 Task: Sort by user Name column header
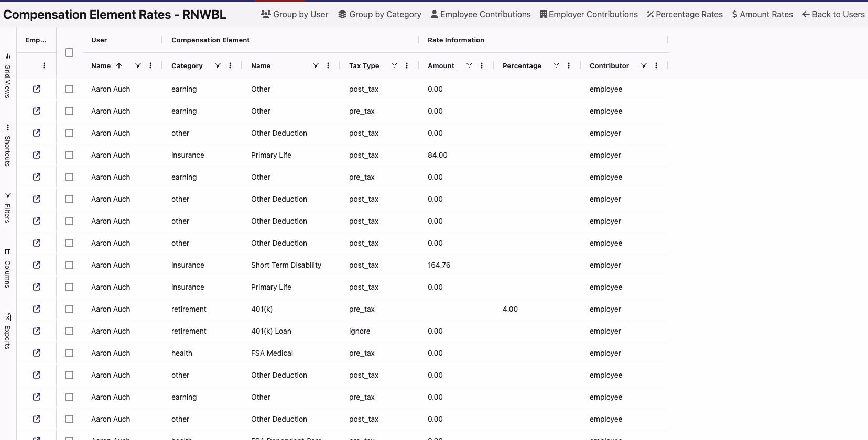pyautogui.click(x=101, y=65)
